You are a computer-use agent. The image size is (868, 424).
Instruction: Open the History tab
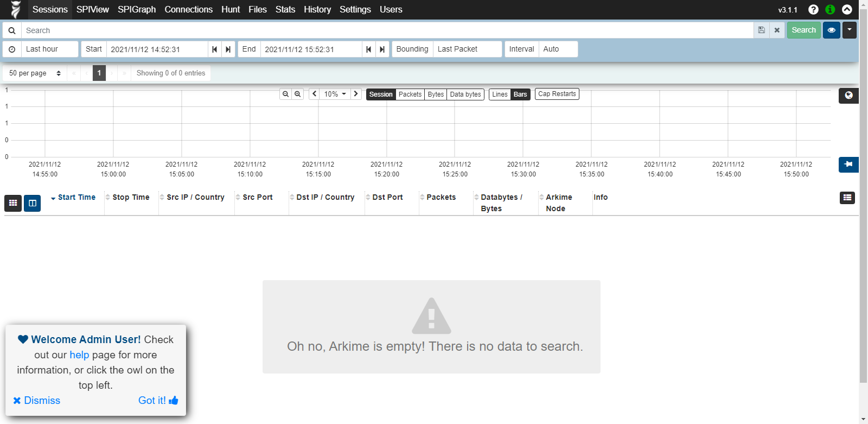pyautogui.click(x=317, y=9)
